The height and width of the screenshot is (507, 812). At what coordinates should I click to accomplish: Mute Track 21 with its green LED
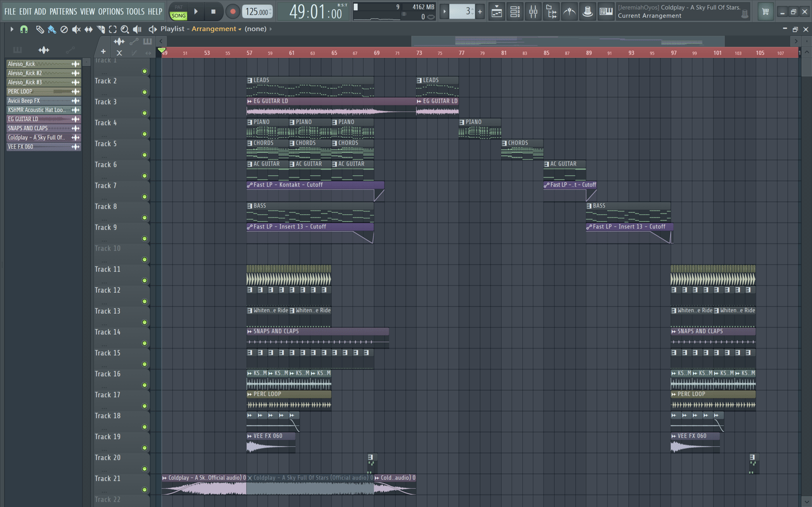pos(145,490)
